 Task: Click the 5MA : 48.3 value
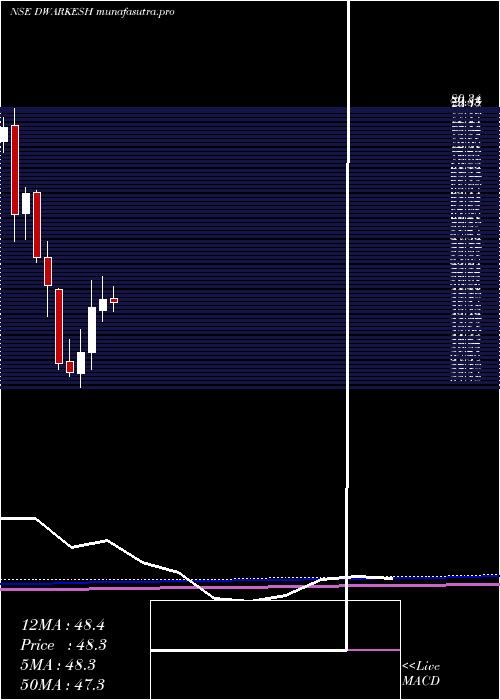click(58, 665)
